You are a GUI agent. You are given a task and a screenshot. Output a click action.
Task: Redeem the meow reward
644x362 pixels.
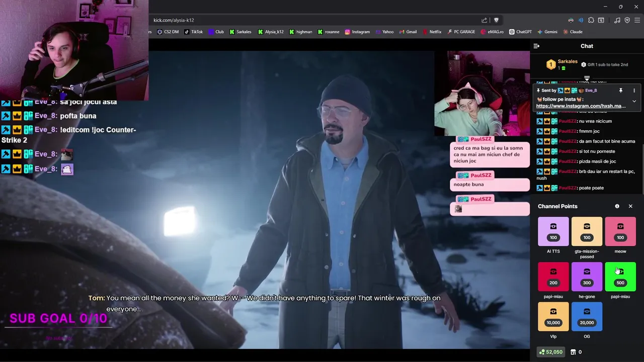(x=620, y=232)
